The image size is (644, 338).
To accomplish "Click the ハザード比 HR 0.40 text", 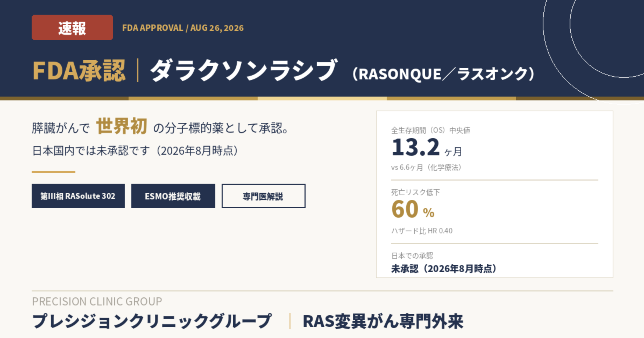I will click(x=422, y=231).
